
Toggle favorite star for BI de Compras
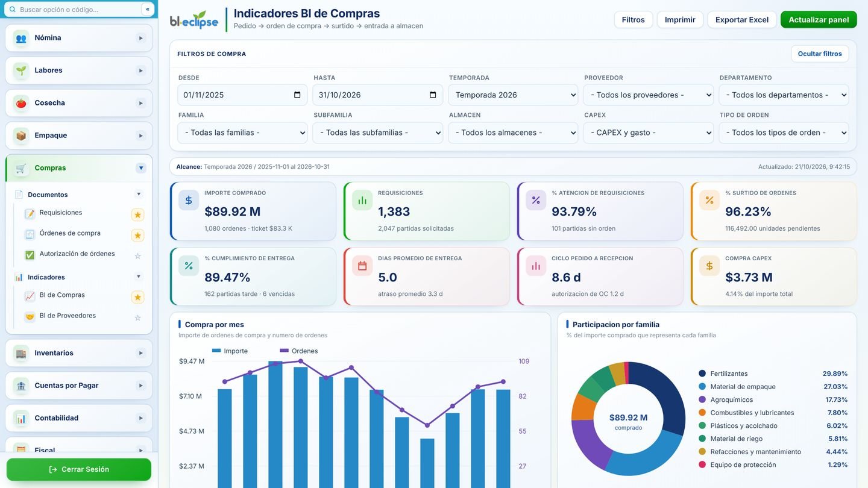pos(137,297)
